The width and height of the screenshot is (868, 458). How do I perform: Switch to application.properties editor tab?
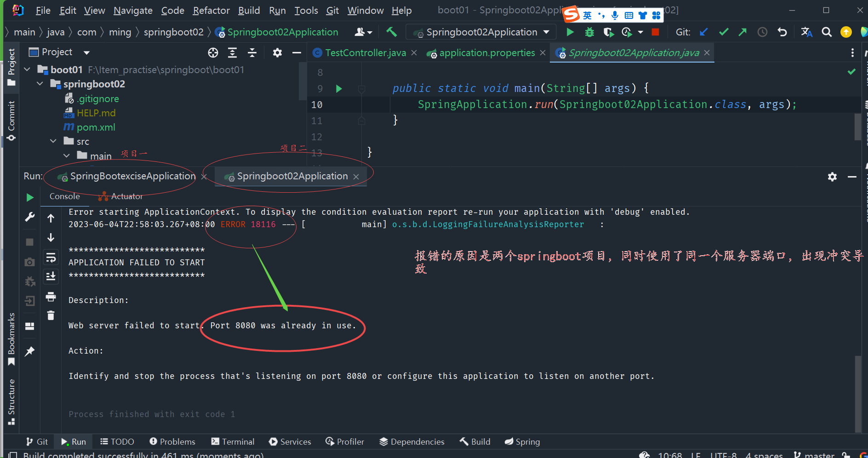click(486, 53)
